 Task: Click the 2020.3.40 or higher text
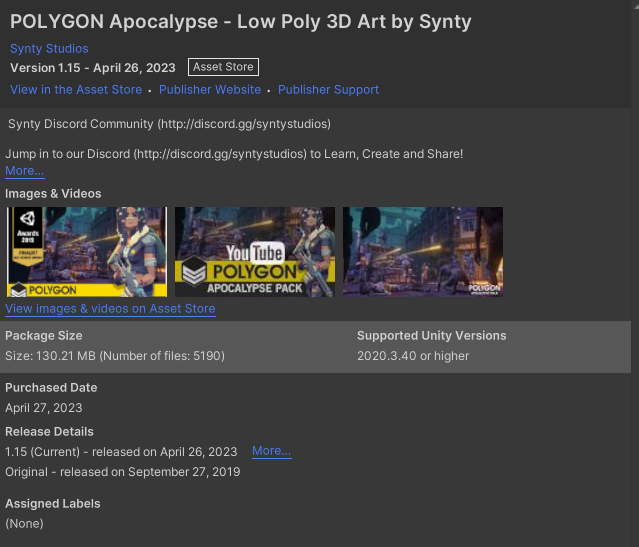(x=413, y=356)
